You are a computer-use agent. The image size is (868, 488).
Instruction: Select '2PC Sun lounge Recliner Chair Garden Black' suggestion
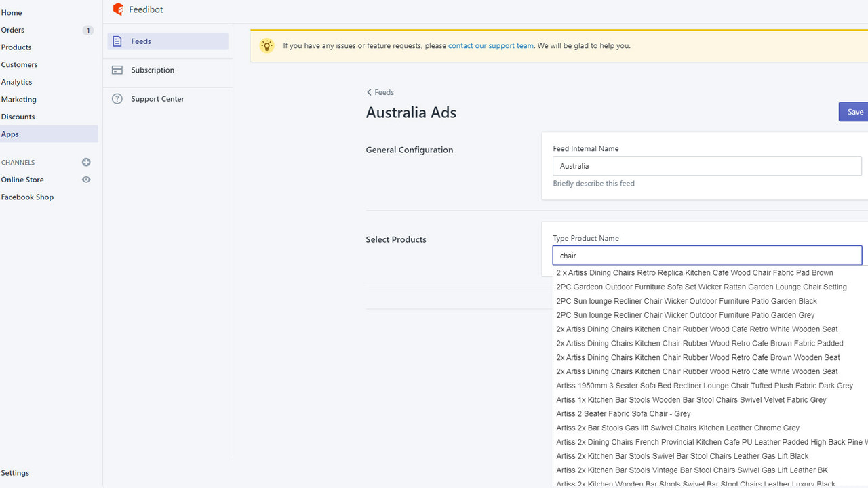point(686,300)
